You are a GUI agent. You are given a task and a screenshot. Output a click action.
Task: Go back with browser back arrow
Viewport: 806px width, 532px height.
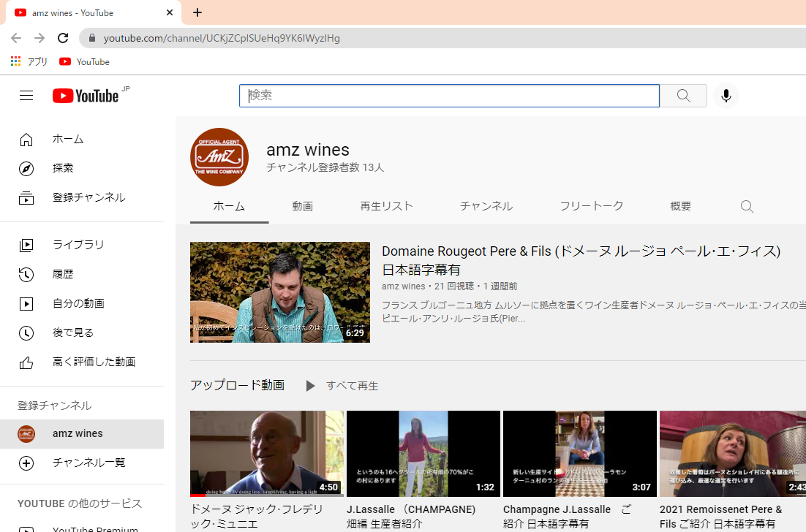[x=16, y=38]
